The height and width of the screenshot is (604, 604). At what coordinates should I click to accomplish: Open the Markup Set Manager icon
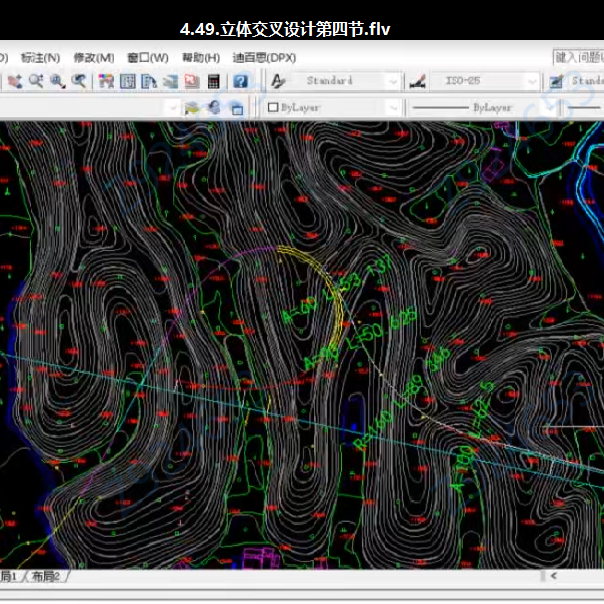[192, 81]
